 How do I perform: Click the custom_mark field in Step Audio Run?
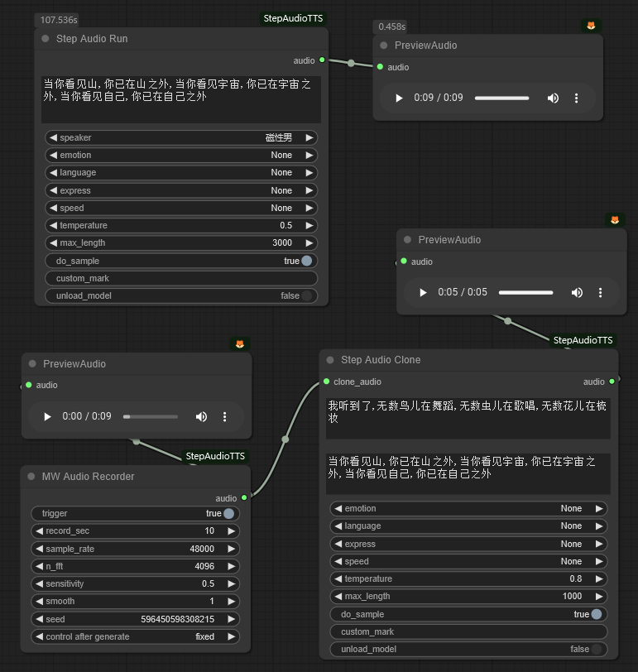(181, 279)
